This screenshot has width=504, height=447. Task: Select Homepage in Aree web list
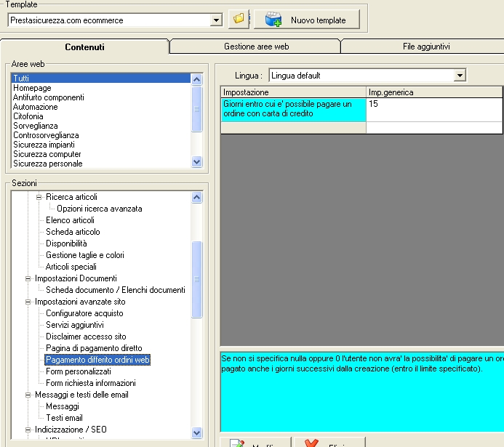click(31, 88)
